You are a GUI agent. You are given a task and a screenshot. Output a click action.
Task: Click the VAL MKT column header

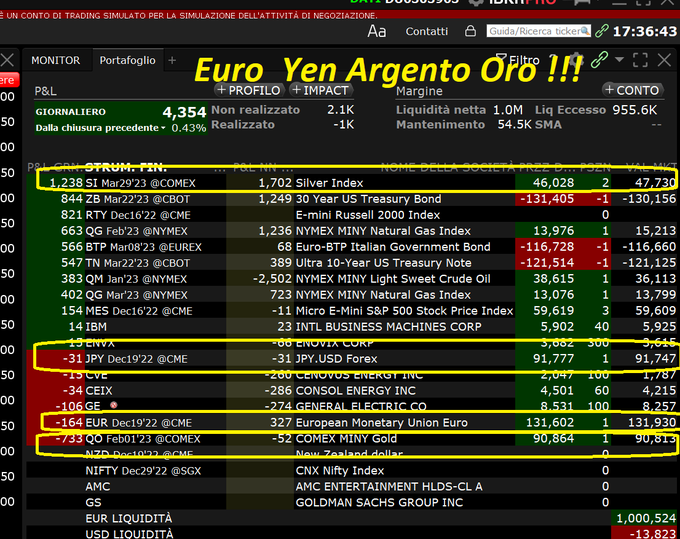coord(651,167)
